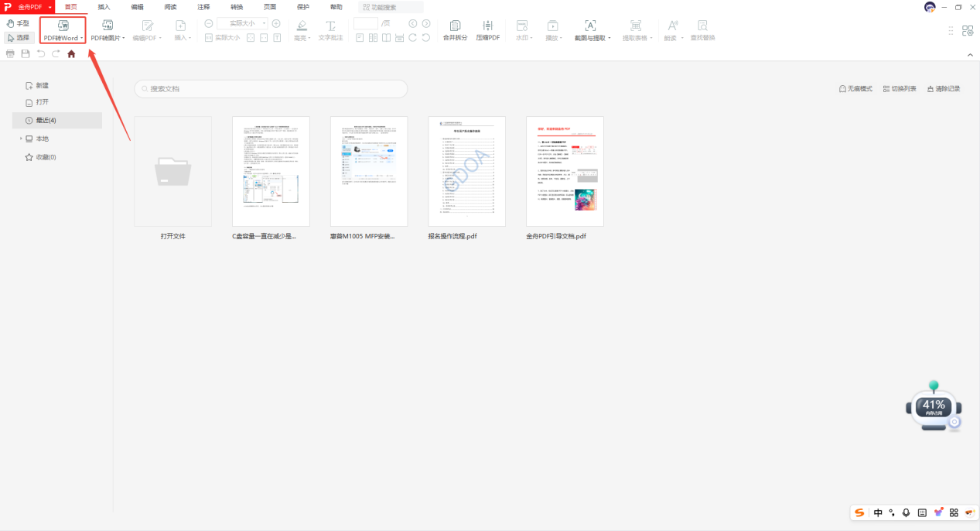
Task: Click the 合并拆分 merge-split icon
Action: [455, 26]
